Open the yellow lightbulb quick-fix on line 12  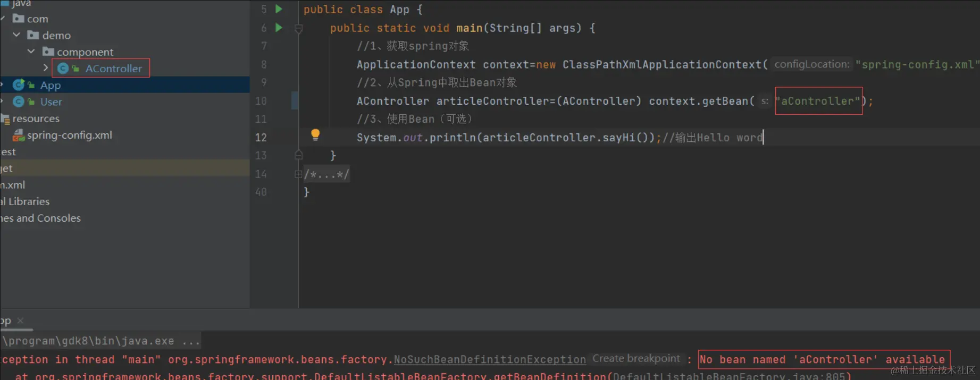(315, 134)
